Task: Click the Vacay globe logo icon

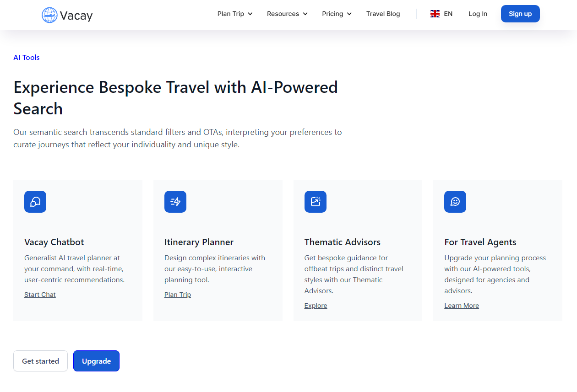Action: pyautogui.click(x=49, y=15)
